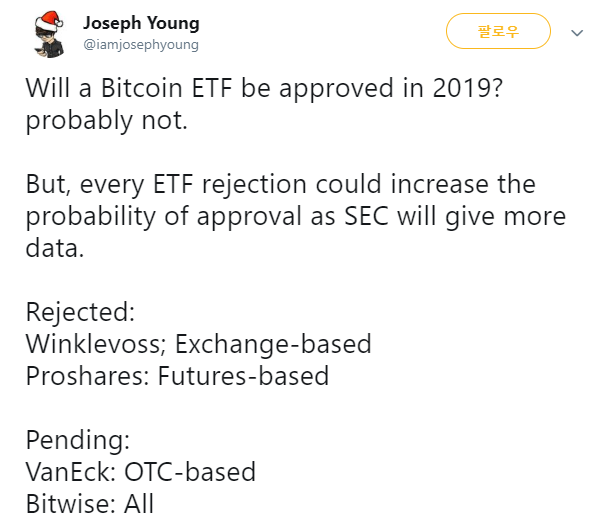The height and width of the screenshot is (522, 609).
Task: Click the 팔로우 follow button
Action: point(498,31)
